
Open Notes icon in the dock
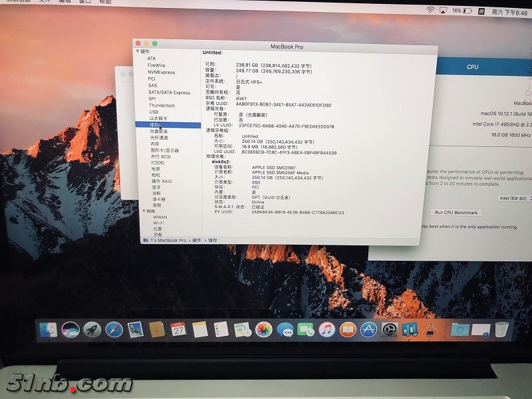200,329
